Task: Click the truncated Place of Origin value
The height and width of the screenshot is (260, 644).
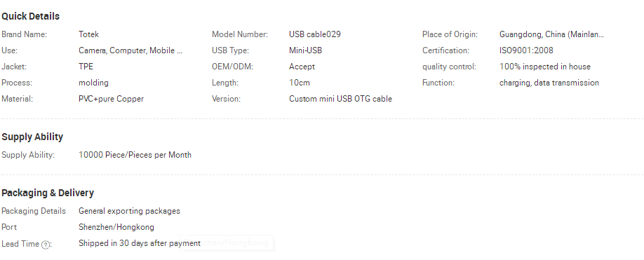Action: 551,34
